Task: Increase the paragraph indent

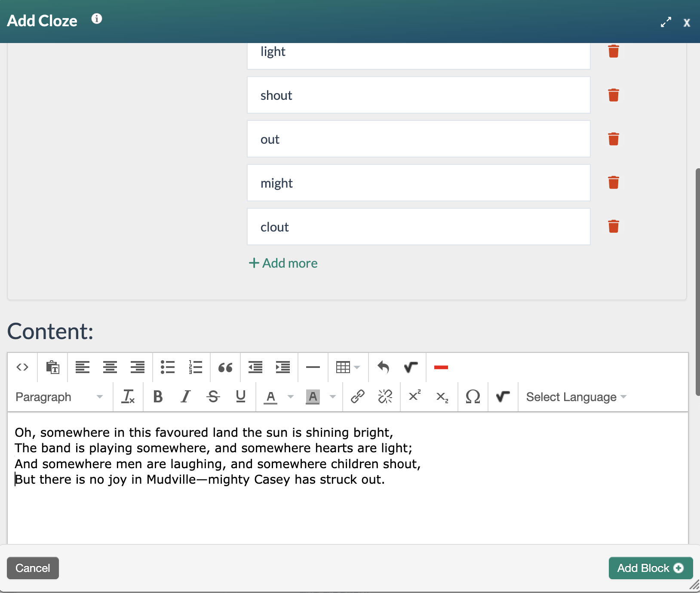Action: 283,367
